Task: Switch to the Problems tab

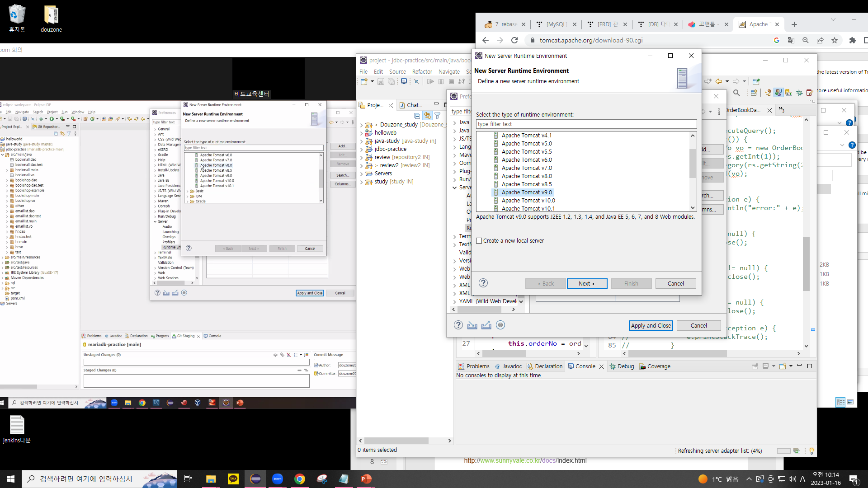Action: (474, 366)
